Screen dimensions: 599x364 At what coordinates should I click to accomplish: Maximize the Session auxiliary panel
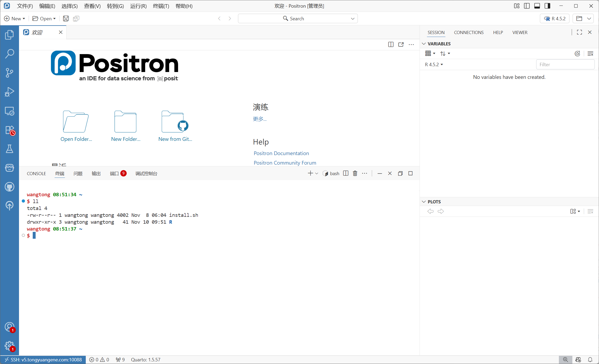click(579, 32)
